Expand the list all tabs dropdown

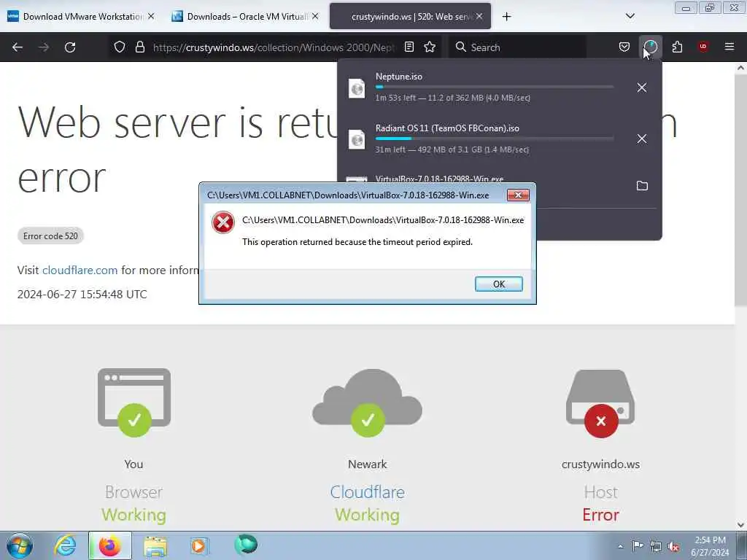coord(630,16)
